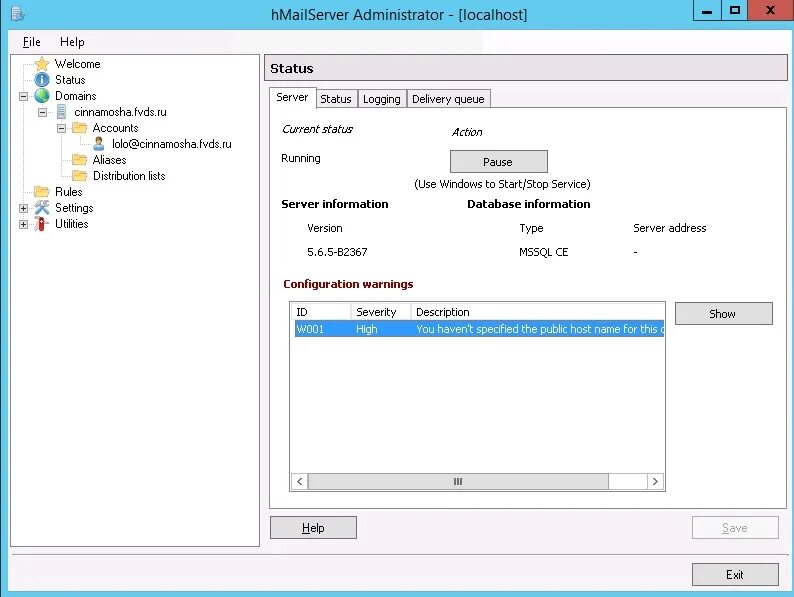Click the Distribution lists folder icon
The image size is (794, 597).
tap(80, 176)
